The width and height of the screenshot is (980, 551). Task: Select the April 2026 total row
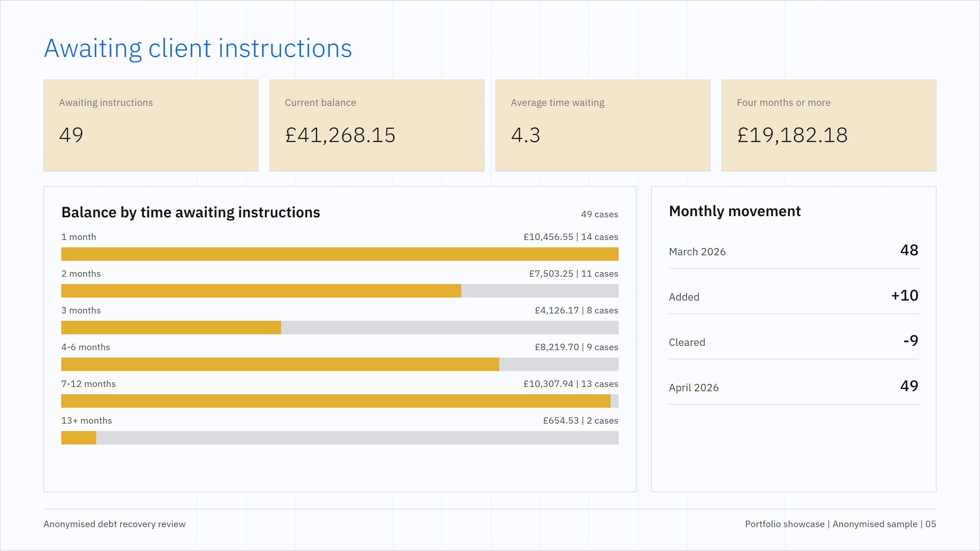pos(793,387)
